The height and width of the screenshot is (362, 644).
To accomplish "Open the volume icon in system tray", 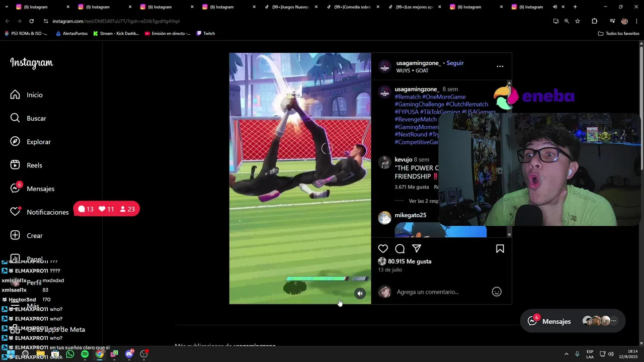I will pyautogui.click(x=611, y=354).
